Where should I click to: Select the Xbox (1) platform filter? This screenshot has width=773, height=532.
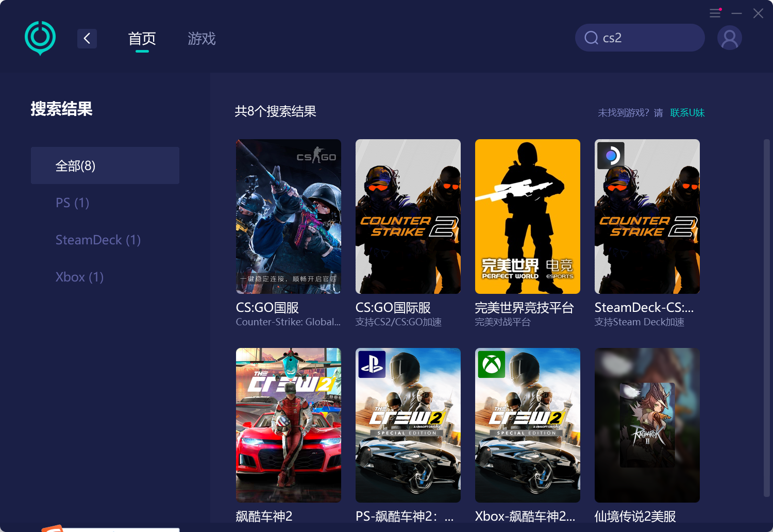tap(79, 277)
